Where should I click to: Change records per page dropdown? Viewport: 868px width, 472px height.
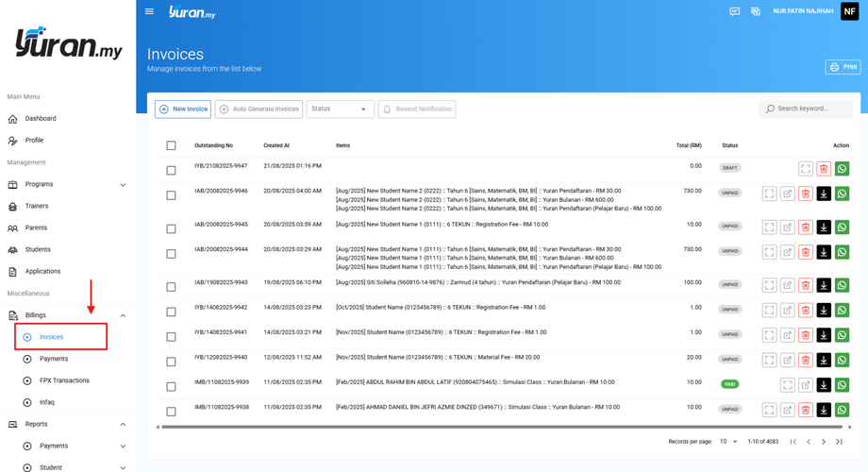pyautogui.click(x=728, y=442)
